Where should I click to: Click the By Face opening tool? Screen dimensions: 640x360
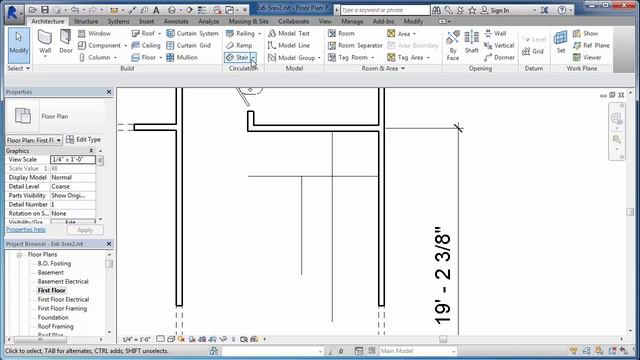(x=453, y=45)
